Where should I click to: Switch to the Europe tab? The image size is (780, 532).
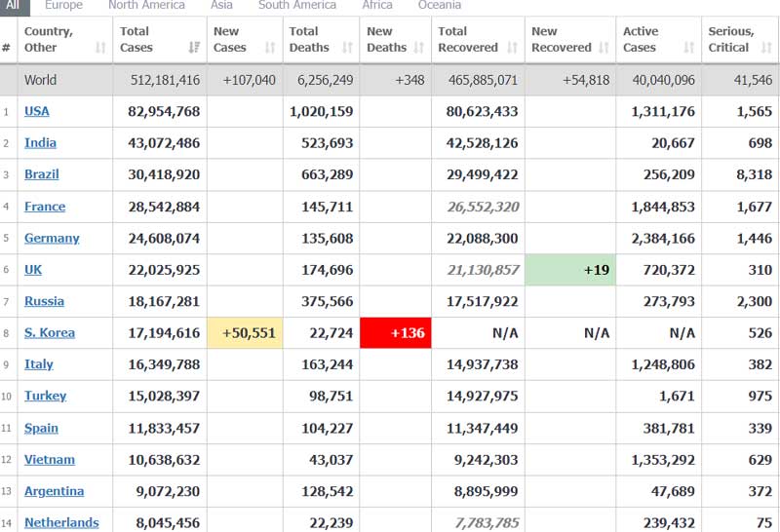coord(63,6)
